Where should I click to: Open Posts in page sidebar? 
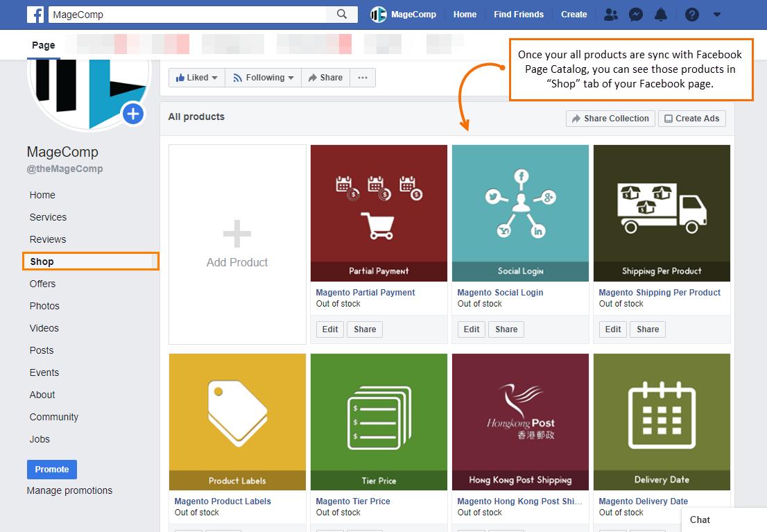click(42, 350)
